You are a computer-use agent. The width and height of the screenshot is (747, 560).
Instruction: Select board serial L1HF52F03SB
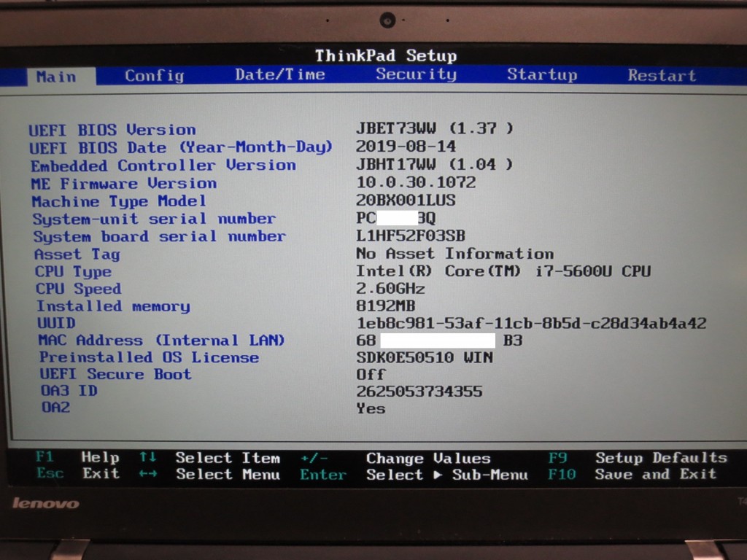click(x=411, y=236)
